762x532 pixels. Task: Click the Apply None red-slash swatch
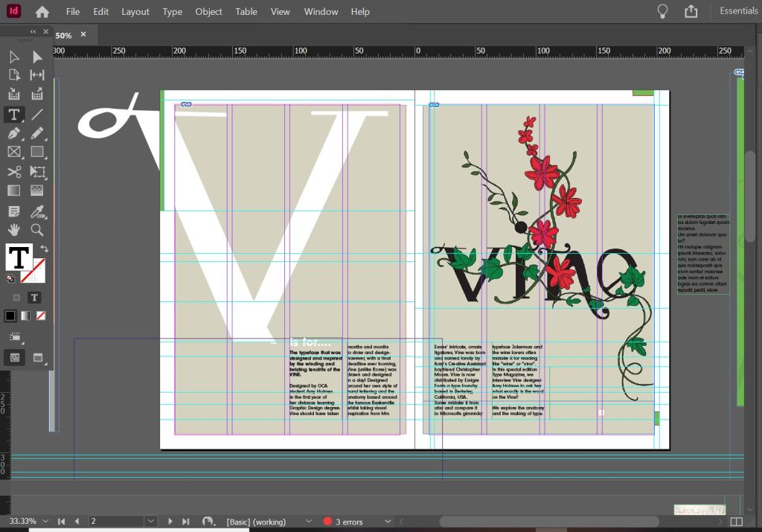pos(41,315)
